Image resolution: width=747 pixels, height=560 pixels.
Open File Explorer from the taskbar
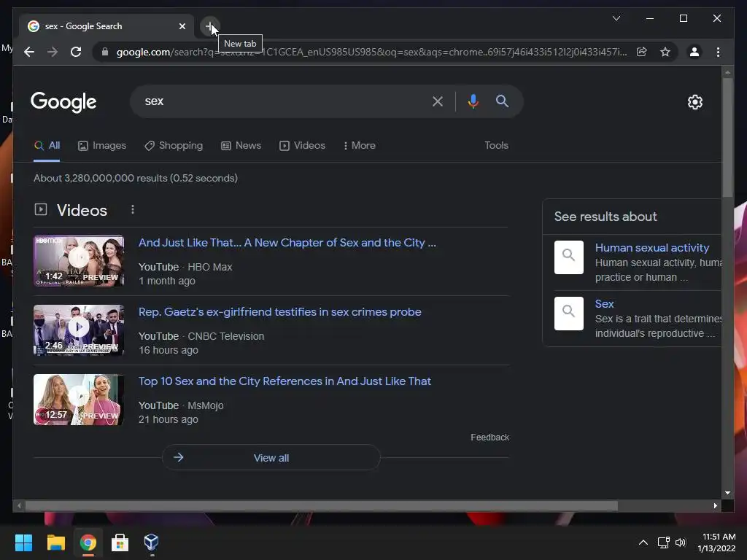(55, 542)
